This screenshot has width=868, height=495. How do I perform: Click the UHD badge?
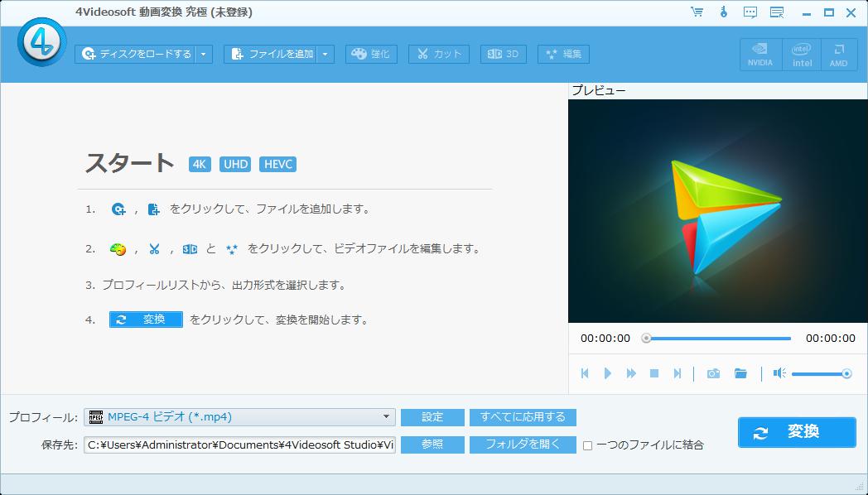235,164
